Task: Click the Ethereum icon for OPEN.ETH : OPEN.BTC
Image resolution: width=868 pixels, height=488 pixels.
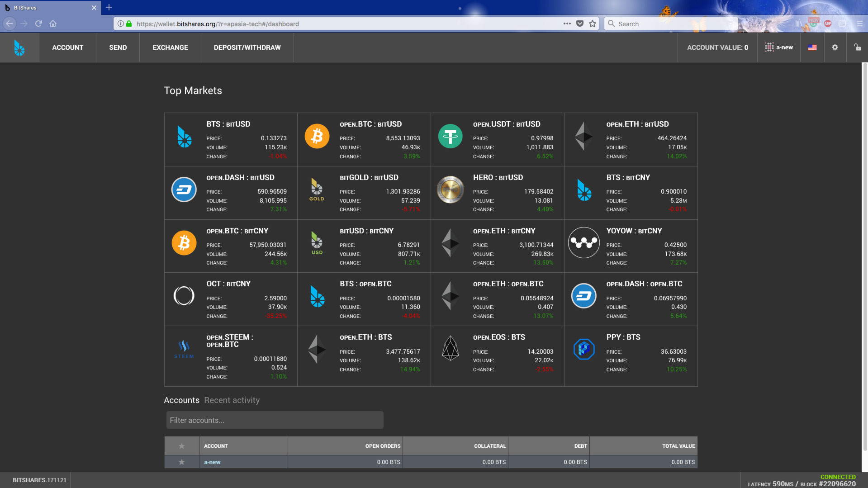Action: coord(451,296)
